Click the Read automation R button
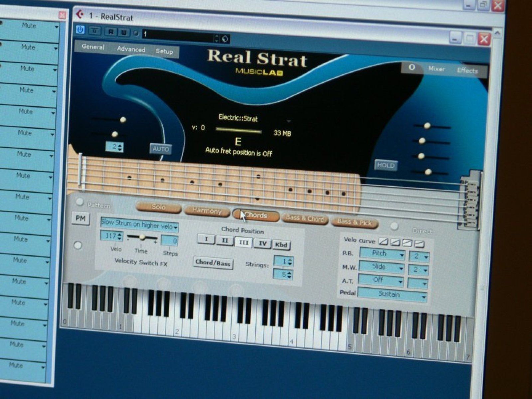This screenshot has width=532, height=399. [111, 32]
